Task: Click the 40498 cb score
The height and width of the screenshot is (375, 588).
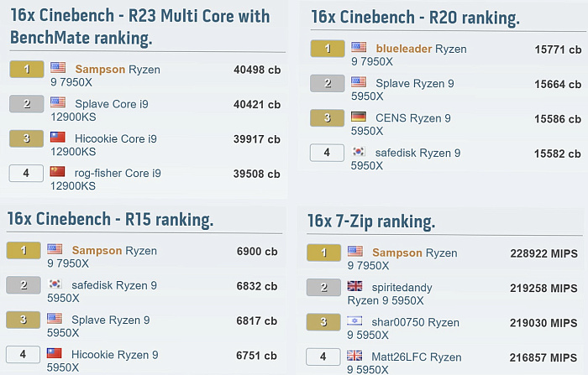Action: 257,70
